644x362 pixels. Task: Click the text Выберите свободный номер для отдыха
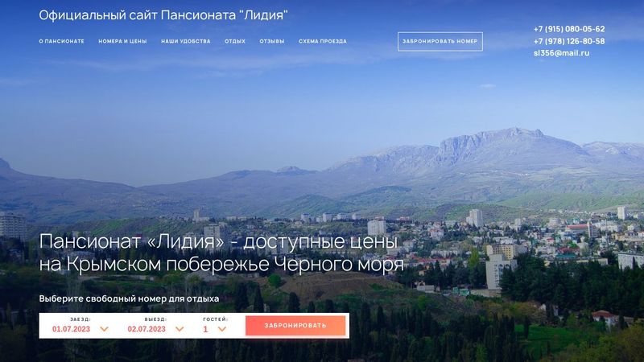point(129,298)
